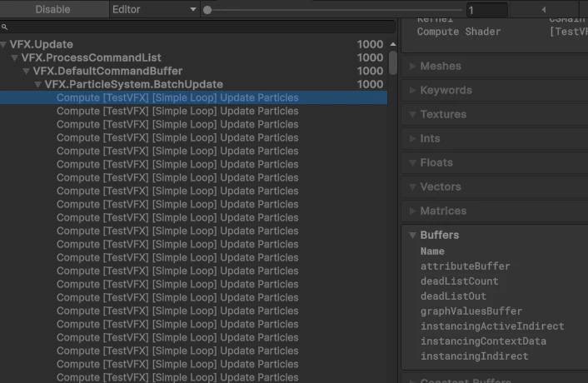Click the event list scrollbar thumb
This screenshot has width=588, height=383.
393,62
